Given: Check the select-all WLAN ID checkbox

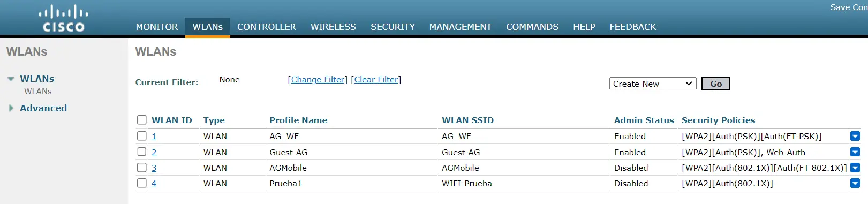Looking at the screenshot, I should pyautogui.click(x=142, y=120).
